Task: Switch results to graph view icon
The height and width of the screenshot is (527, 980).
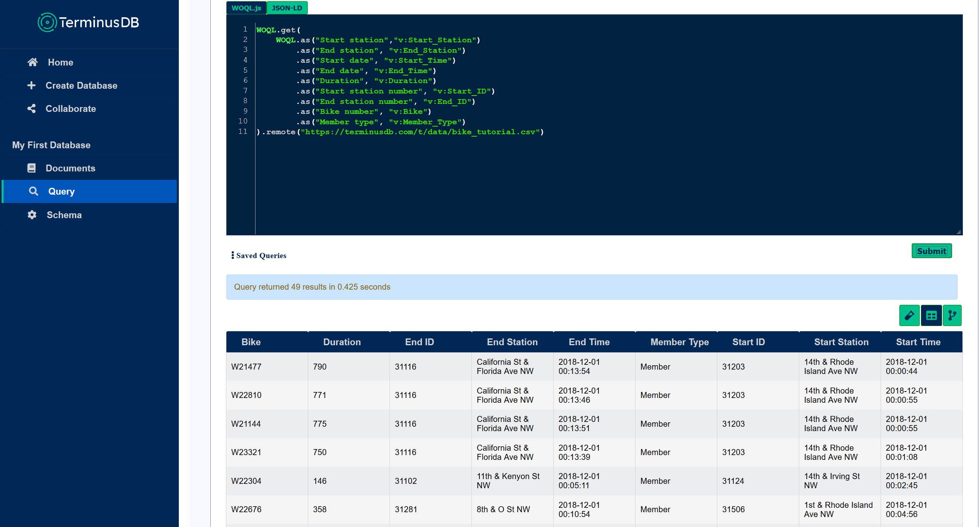Action: [952, 316]
